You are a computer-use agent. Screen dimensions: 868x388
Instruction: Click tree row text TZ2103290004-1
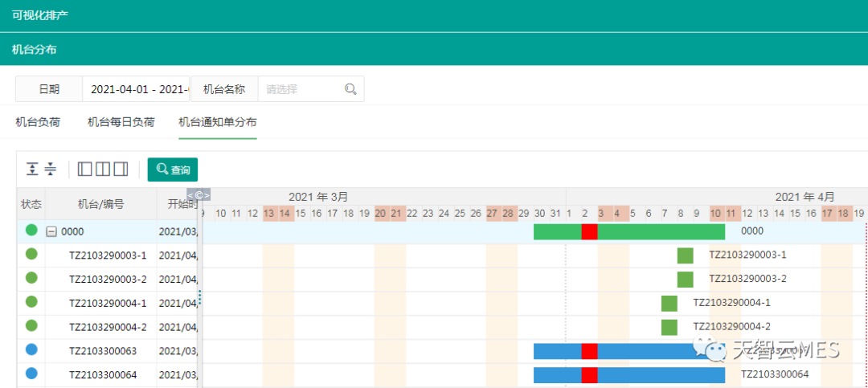click(108, 304)
